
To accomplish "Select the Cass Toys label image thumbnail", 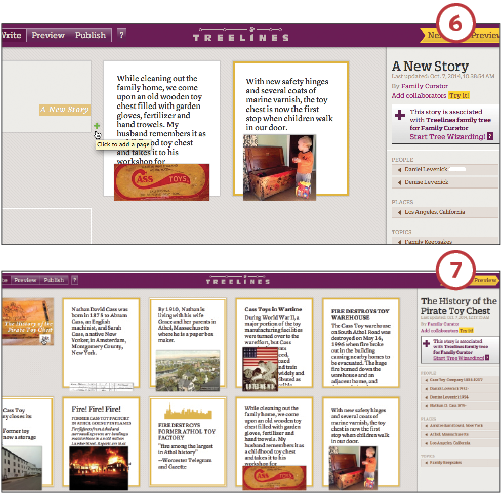I will (161, 182).
